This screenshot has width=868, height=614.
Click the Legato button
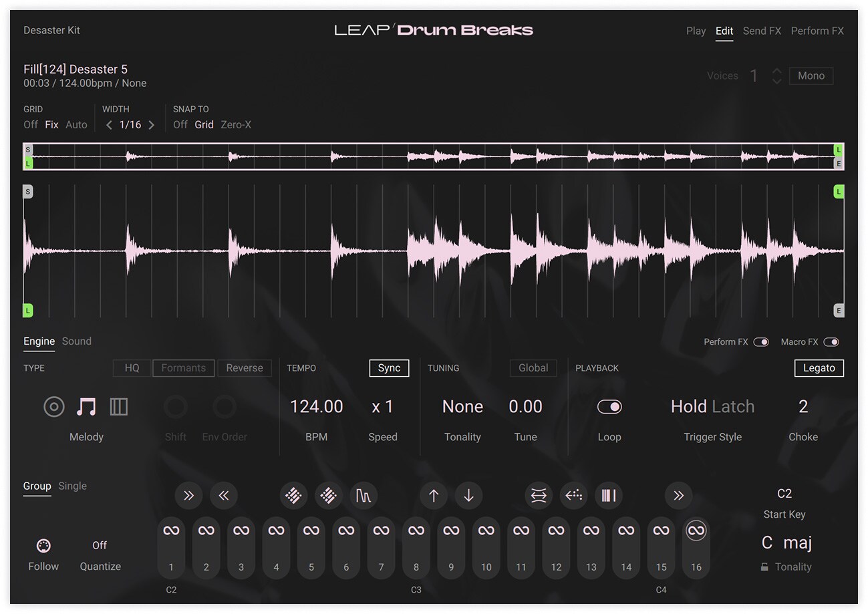[x=819, y=368]
